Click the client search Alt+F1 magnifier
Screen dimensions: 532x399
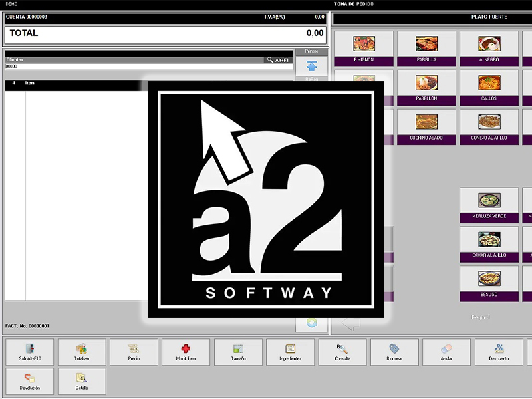(278, 60)
